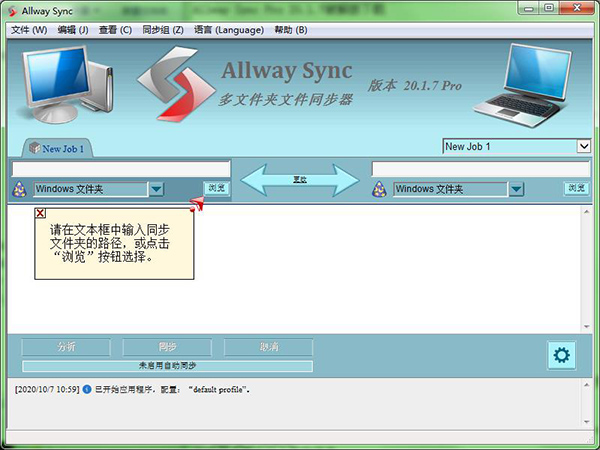
Task: Click the left wizard hat icon
Action: point(20,189)
